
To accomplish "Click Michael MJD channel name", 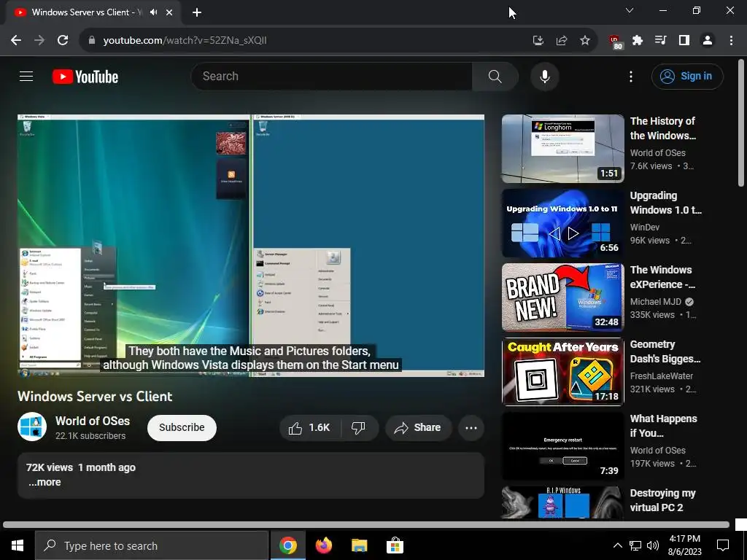I will click(656, 301).
